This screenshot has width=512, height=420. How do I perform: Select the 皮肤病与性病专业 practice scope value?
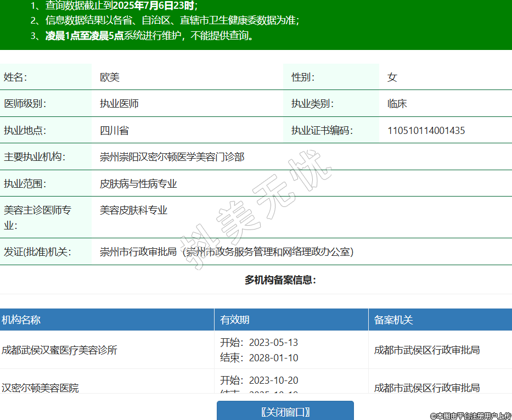pyautogui.click(x=138, y=184)
